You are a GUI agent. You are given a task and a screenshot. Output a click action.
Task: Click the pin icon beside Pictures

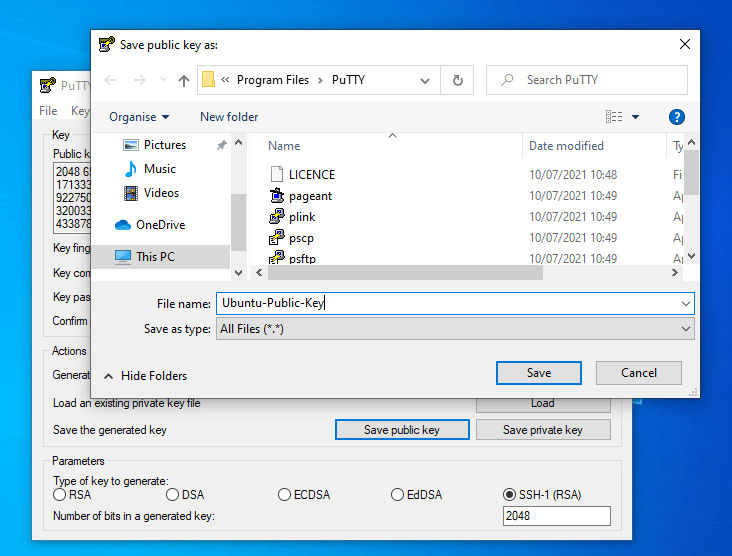pos(221,145)
